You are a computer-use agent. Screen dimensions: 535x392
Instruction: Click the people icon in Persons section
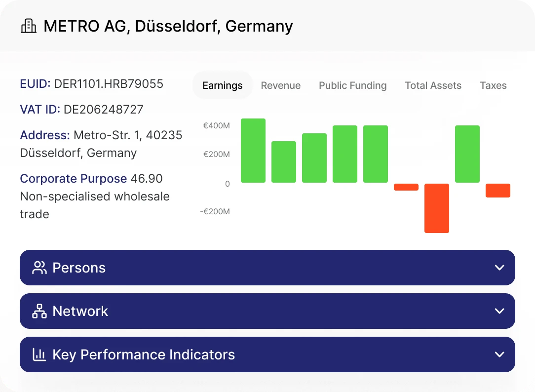[x=39, y=268]
